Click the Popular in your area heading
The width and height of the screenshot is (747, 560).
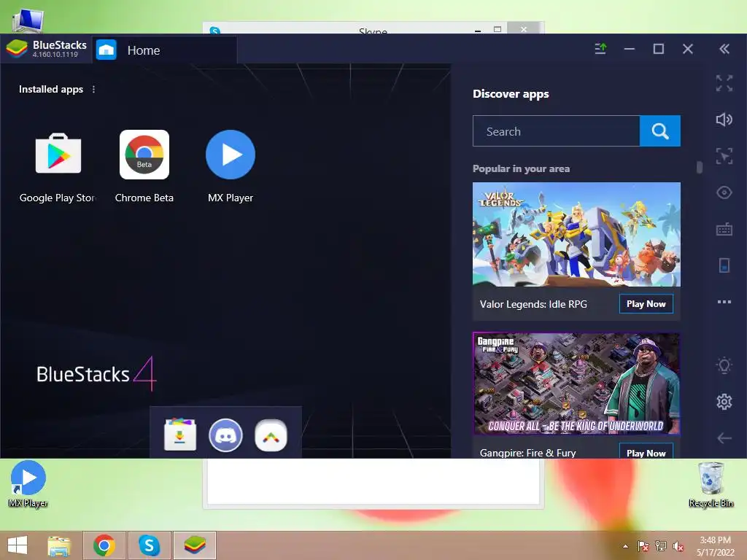click(521, 168)
